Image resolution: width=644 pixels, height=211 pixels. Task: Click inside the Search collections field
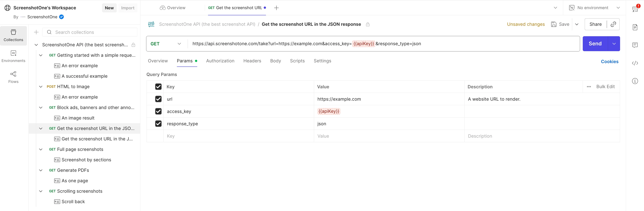[90, 32]
